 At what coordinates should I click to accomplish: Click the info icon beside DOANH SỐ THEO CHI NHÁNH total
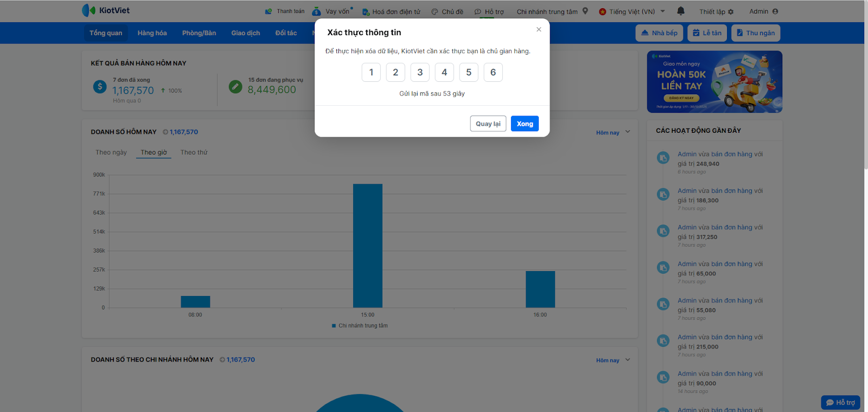point(222,359)
